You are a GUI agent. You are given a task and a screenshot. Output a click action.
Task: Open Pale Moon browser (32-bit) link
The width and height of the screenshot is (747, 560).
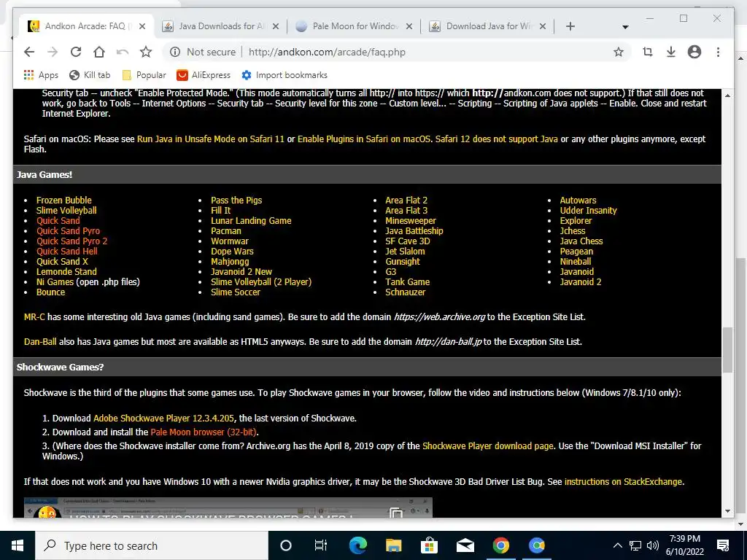[204, 432]
